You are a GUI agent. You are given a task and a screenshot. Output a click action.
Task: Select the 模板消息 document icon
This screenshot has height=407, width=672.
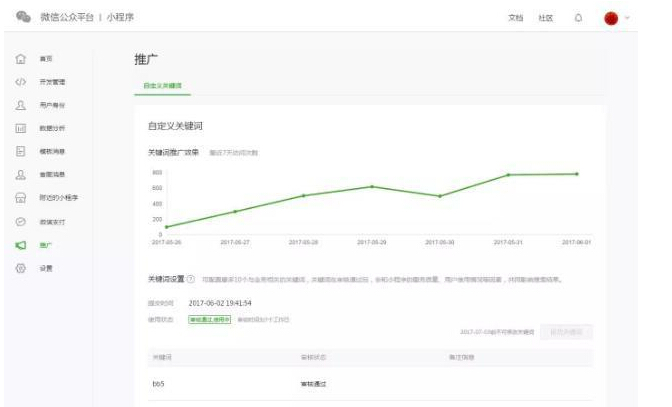pyautogui.click(x=21, y=151)
